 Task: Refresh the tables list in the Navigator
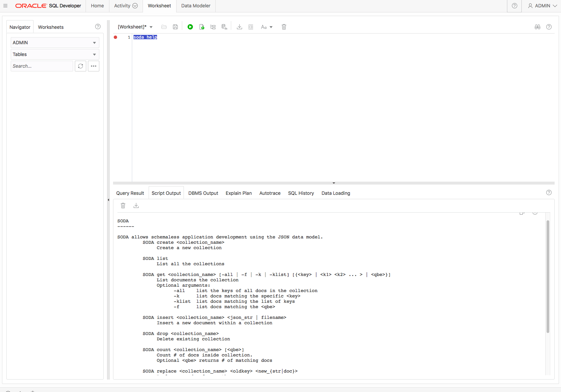tap(80, 66)
